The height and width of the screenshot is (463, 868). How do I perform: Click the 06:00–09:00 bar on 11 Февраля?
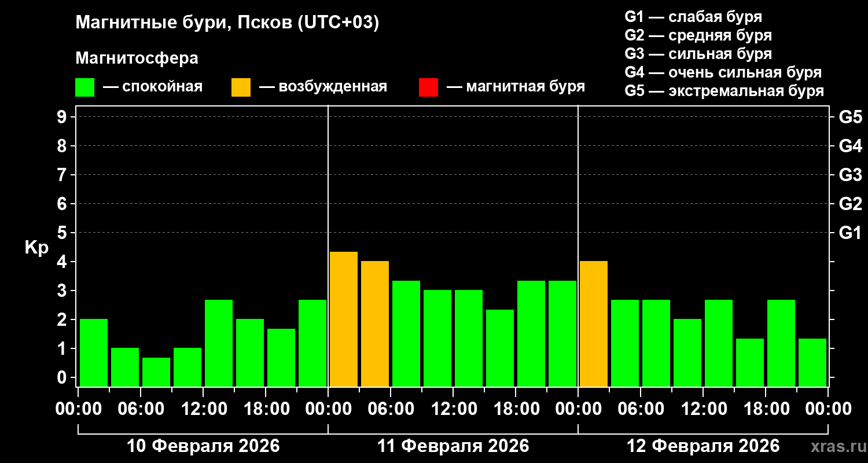coord(406,333)
